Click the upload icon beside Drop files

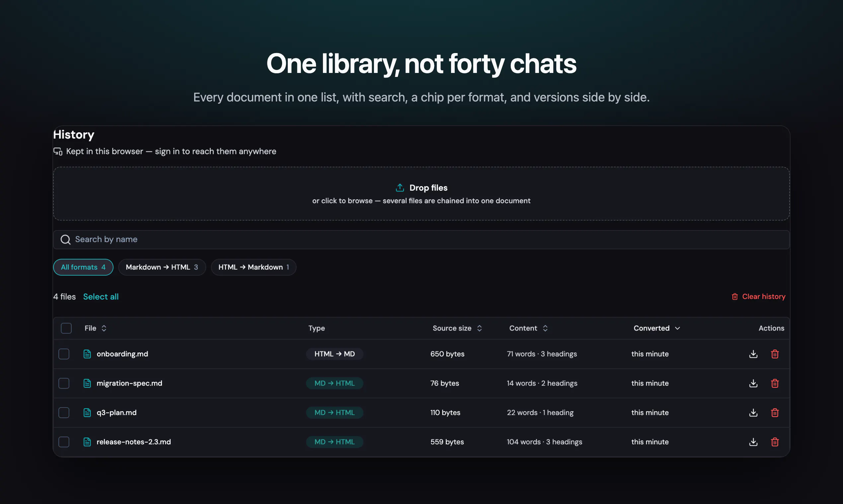tap(400, 187)
